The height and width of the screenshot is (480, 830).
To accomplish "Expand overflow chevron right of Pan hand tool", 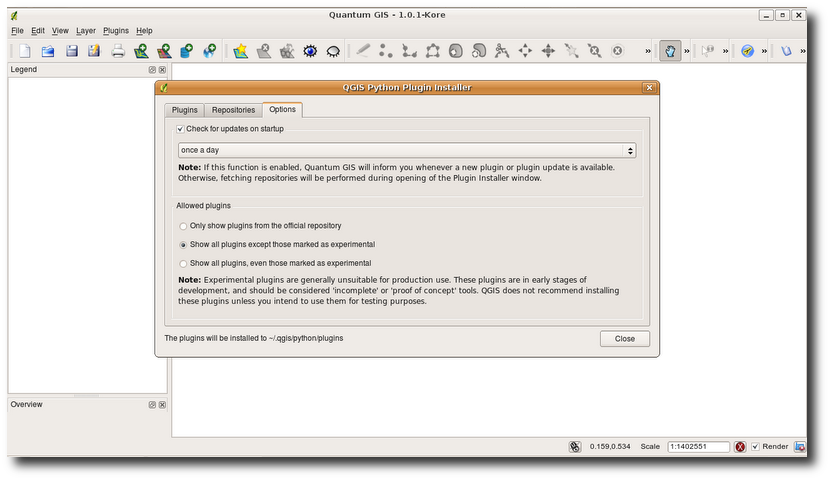I will point(687,51).
